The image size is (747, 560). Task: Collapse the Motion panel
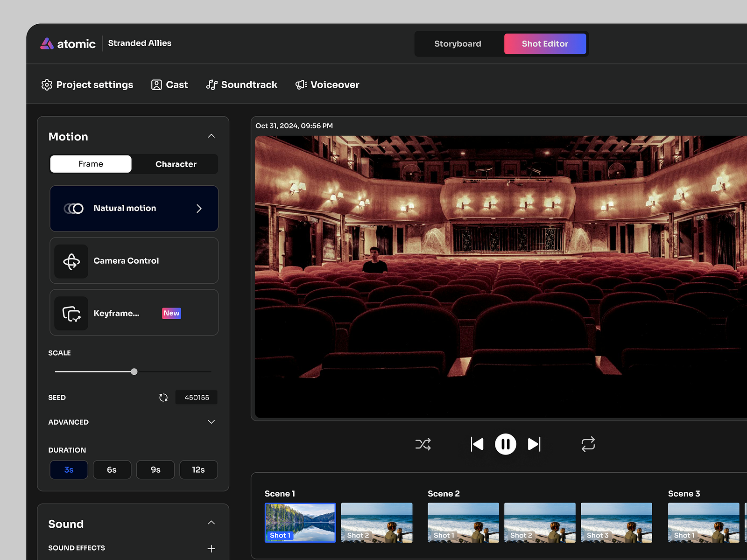coord(211,136)
